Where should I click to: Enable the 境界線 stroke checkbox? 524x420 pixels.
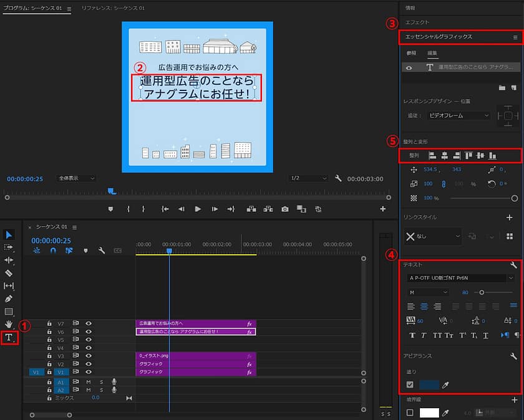tap(410, 413)
